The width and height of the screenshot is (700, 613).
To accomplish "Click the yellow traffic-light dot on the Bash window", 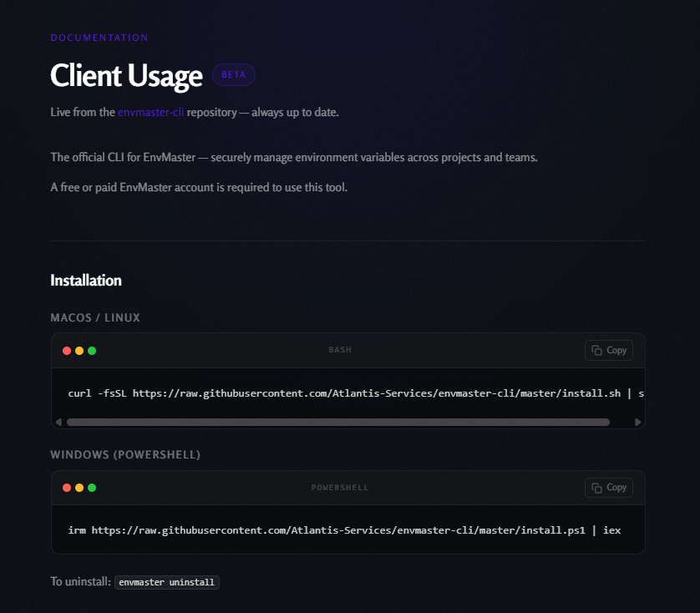I will pyautogui.click(x=79, y=351).
